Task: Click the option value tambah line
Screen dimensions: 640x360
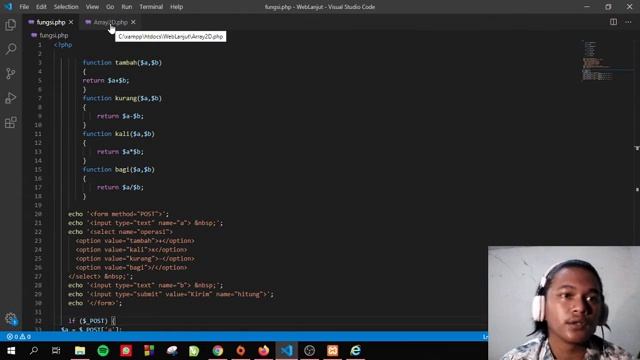Action: 135,241
